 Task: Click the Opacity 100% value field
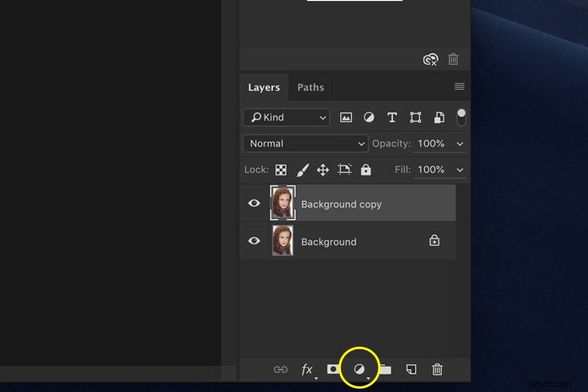(x=431, y=144)
